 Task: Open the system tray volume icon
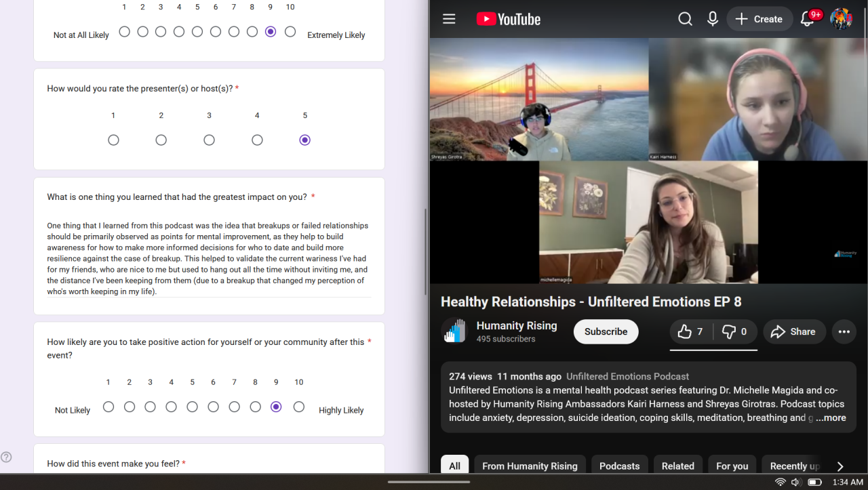click(796, 482)
